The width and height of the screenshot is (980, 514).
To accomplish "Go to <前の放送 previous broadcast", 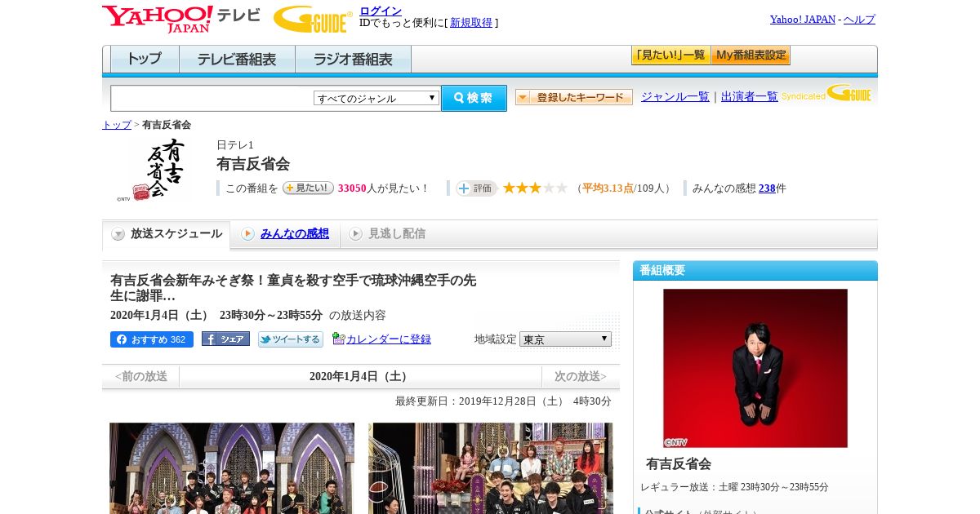I will [140, 377].
